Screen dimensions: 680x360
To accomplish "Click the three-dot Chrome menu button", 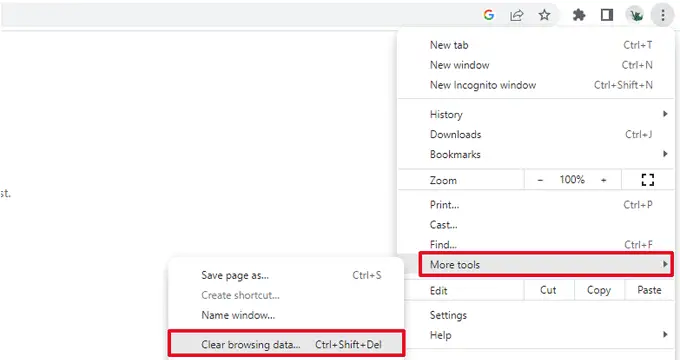I will (x=663, y=15).
